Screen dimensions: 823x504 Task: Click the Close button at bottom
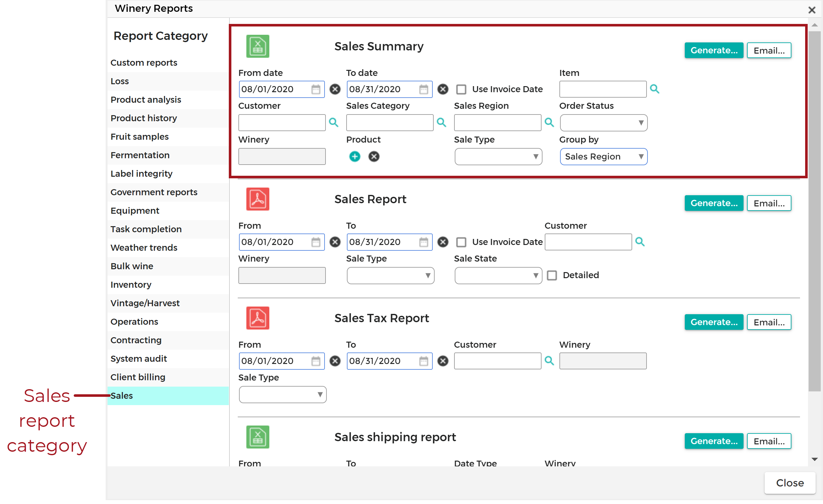point(789,483)
